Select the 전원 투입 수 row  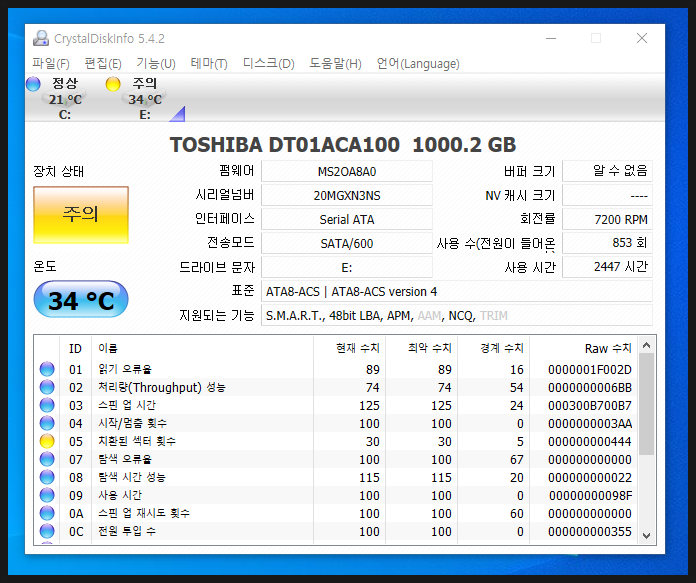point(336,531)
